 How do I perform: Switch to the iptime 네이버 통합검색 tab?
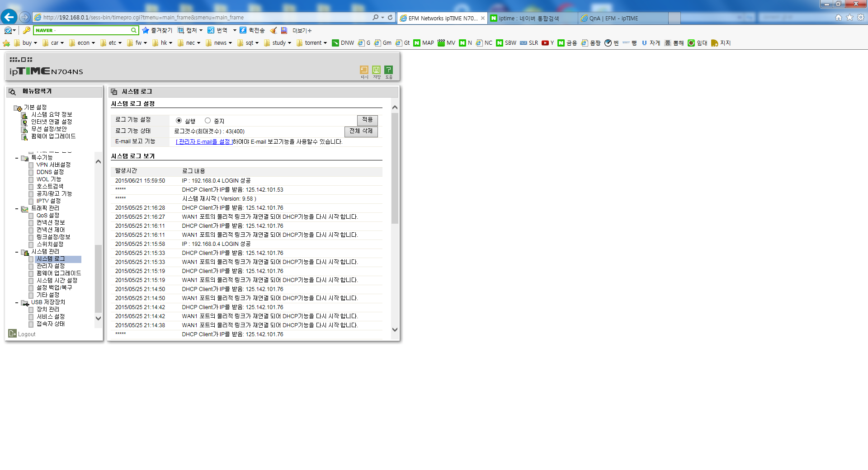click(x=533, y=19)
